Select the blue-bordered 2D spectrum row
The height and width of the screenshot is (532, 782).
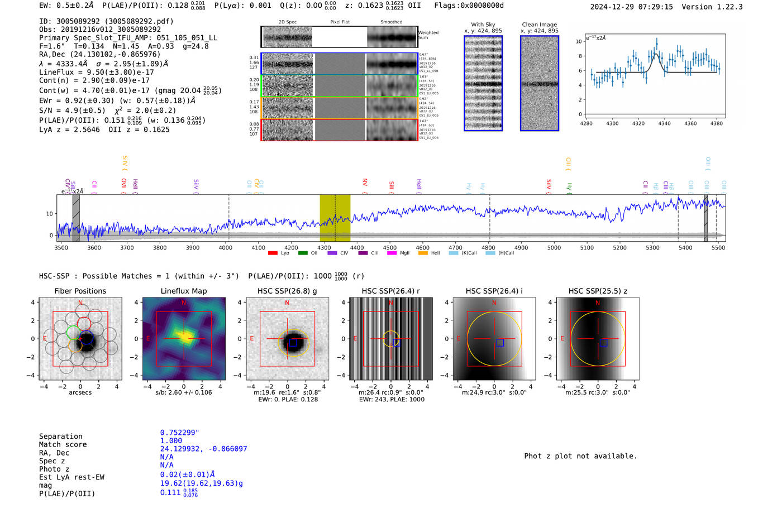pyautogui.click(x=340, y=64)
